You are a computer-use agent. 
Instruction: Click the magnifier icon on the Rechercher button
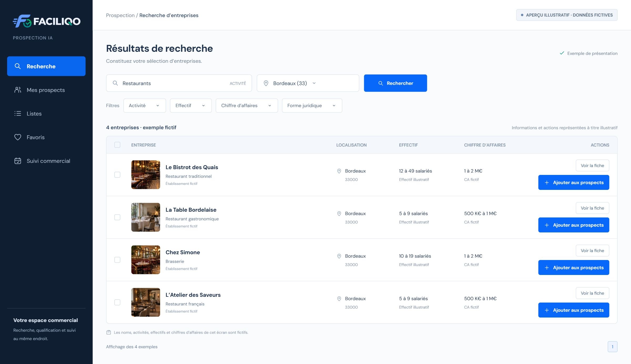tap(380, 83)
